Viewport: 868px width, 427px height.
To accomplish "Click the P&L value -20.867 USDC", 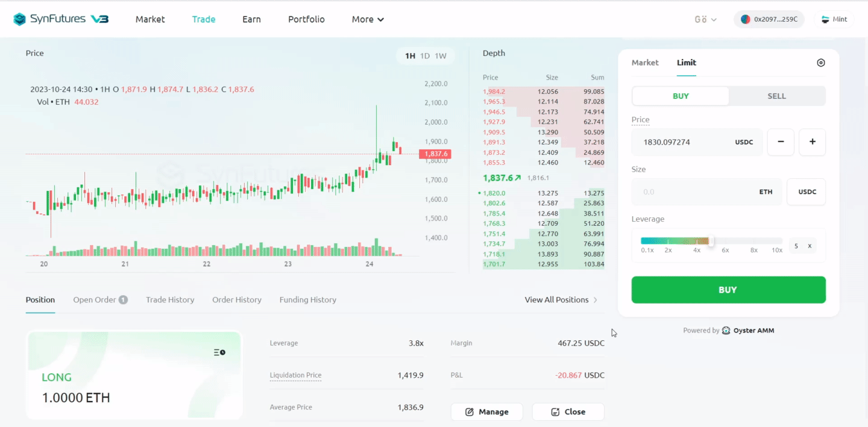I will (x=580, y=375).
